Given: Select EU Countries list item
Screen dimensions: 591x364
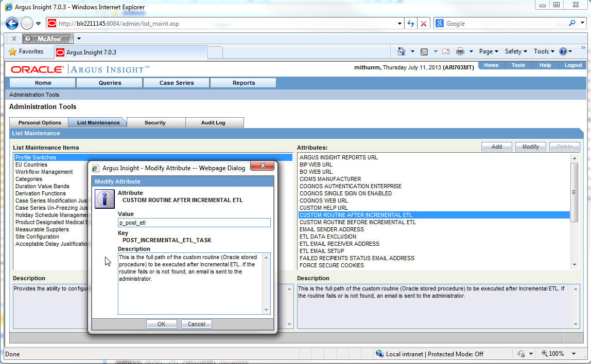Looking at the screenshot, I should pos(31,165).
